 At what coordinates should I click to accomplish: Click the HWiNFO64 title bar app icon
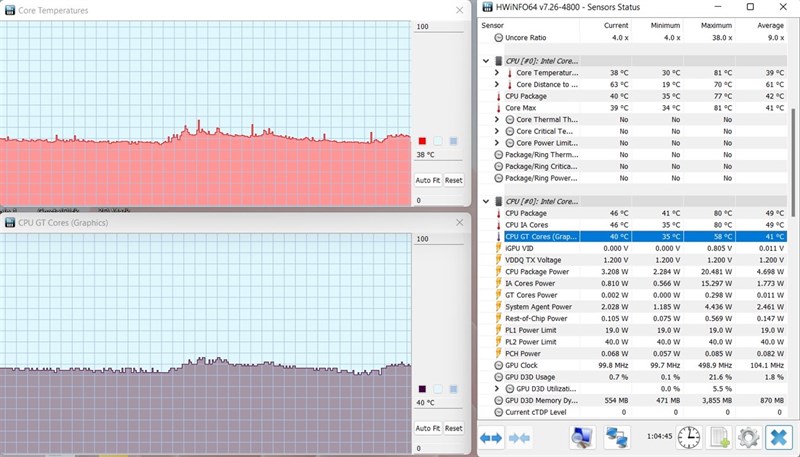point(487,7)
